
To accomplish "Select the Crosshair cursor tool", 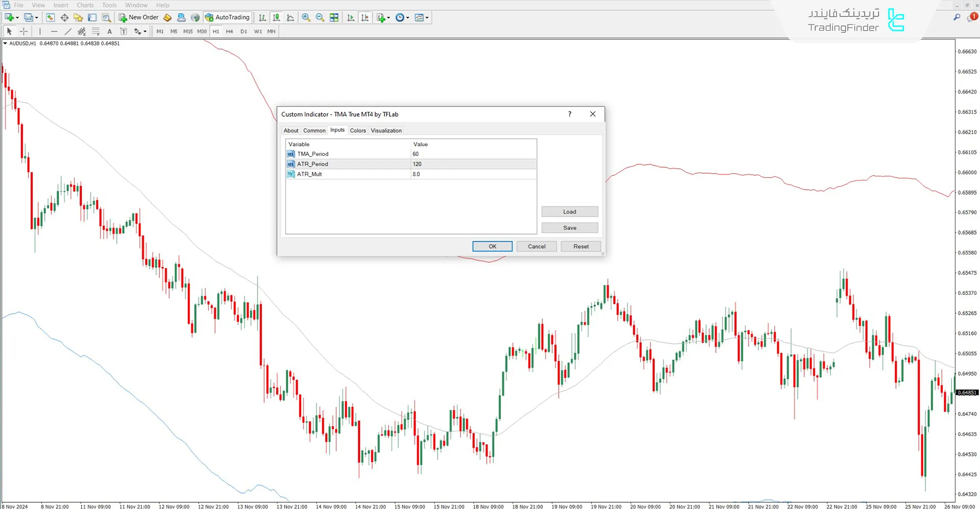I will 23,31.
